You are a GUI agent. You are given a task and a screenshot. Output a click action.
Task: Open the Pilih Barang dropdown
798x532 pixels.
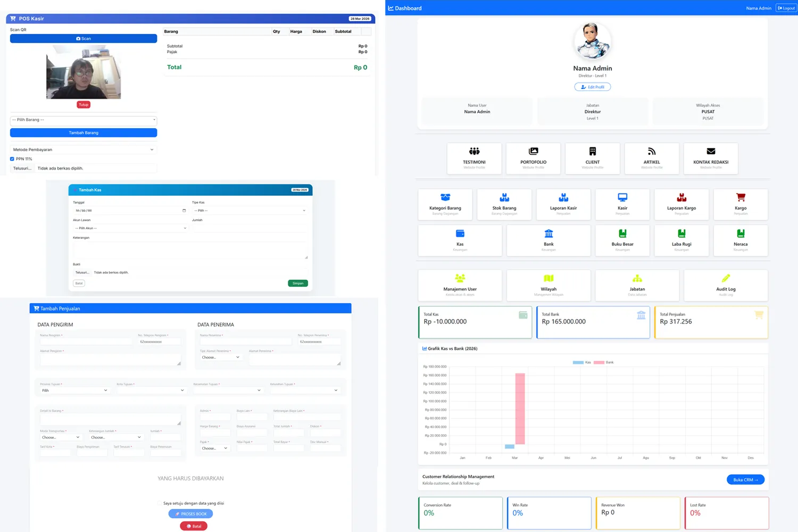84,120
